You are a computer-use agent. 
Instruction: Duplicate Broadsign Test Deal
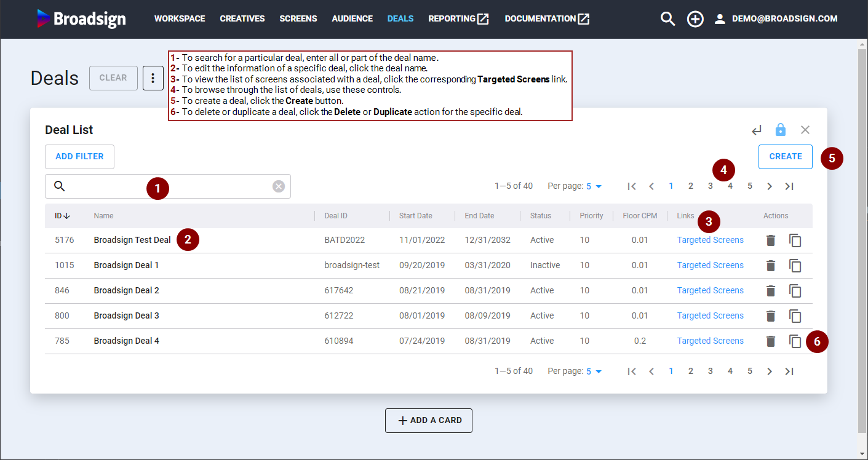795,240
